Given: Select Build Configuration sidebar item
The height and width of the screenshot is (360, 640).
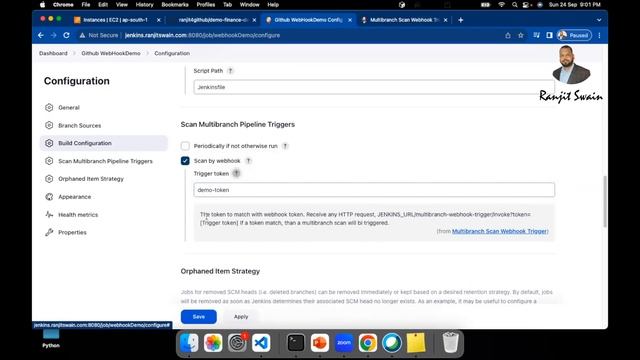Looking at the screenshot, I should [x=104, y=143].
